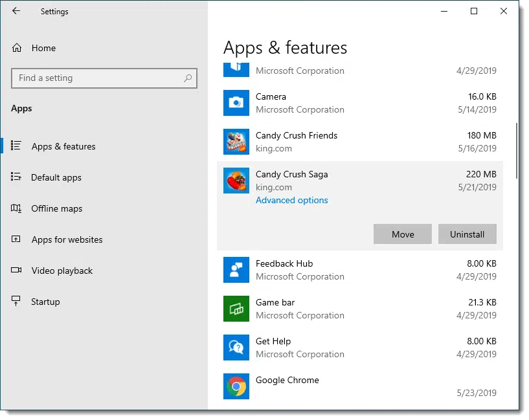Click the 5/16/2019 install date
Viewport: 529px width, 420px height.
pyautogui.click(x=477, y=148)
